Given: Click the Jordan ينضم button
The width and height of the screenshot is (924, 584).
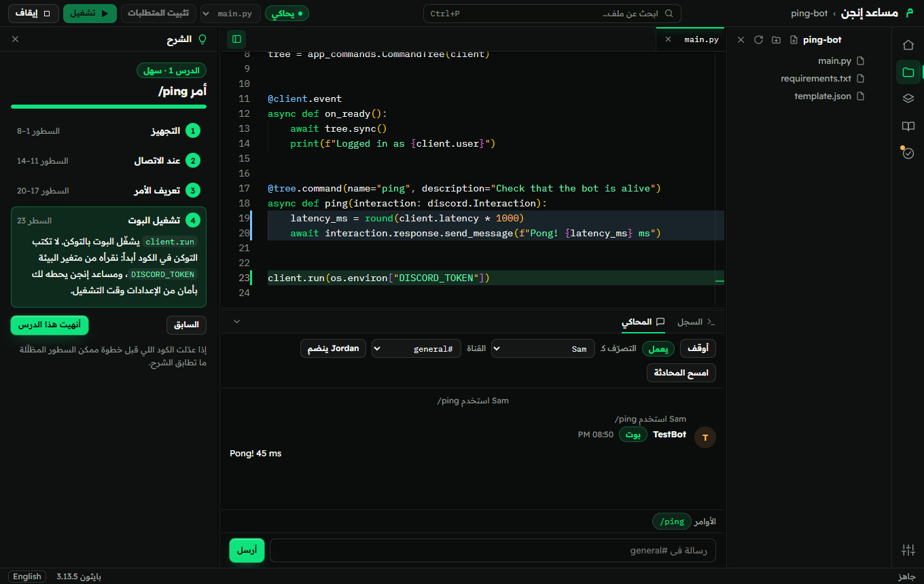Looking at the screenshot, I should click(x=334, y=348).
